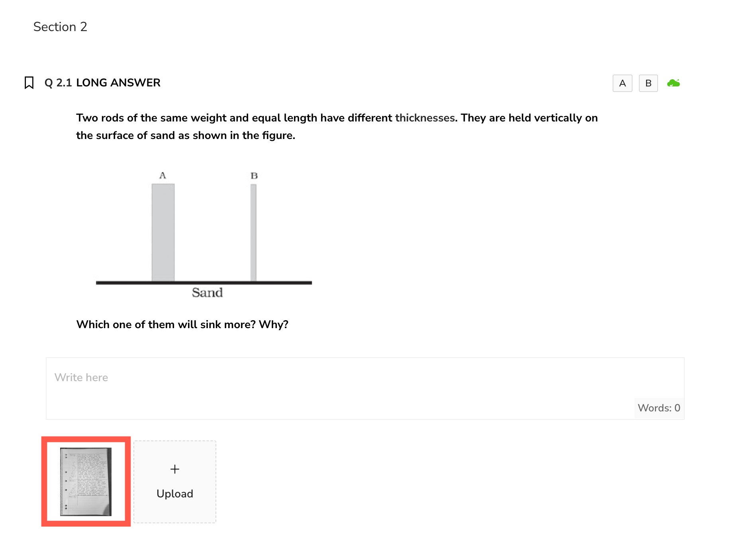Screen dimensions: 756x544
Task: Click the plus icon in the Upload box
Action: point(175,469)
